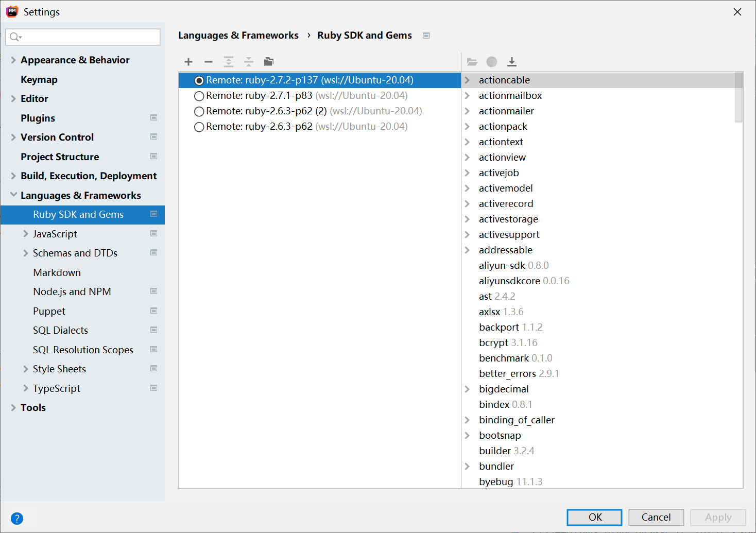The image size is (756, 533).
Task: Expand the activerecord gem entry
Action: (468, 203)
